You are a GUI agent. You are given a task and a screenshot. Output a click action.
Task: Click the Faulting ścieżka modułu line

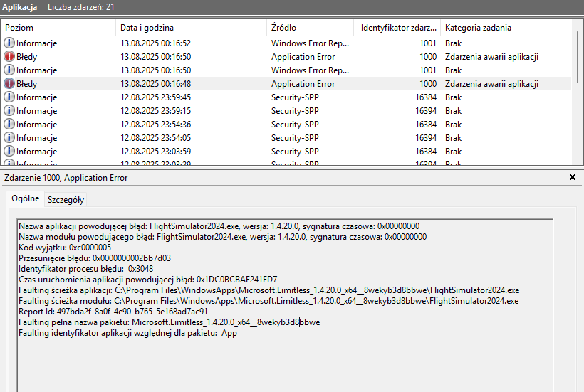tap(268, 300)
